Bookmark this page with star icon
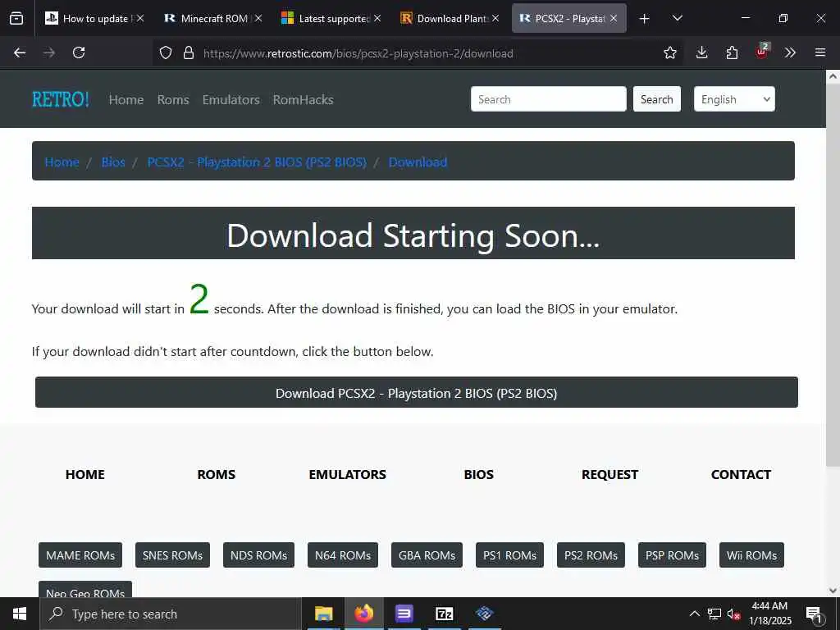The image size is (840, 630). (x=669, y=52)
